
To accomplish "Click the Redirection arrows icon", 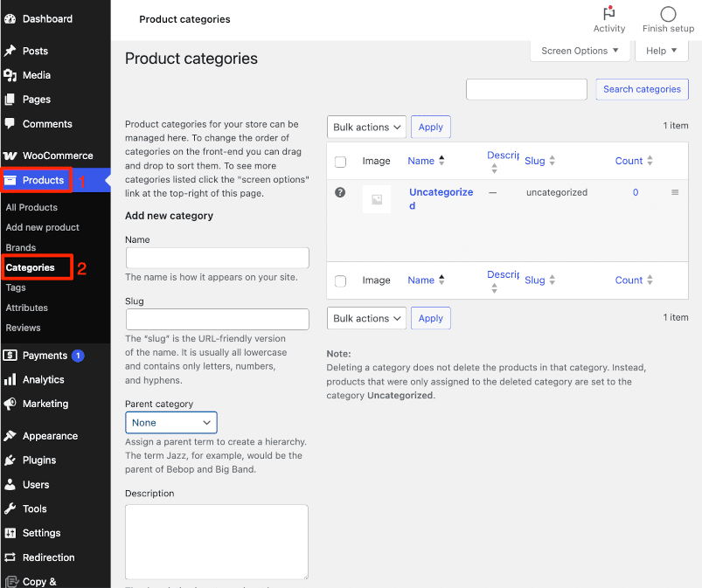I will [10, 557].
